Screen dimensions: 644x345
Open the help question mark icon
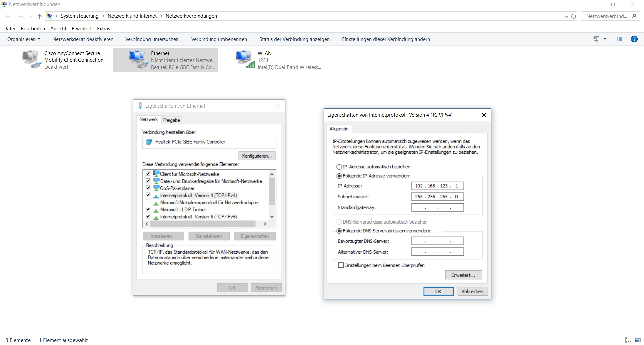634,39
